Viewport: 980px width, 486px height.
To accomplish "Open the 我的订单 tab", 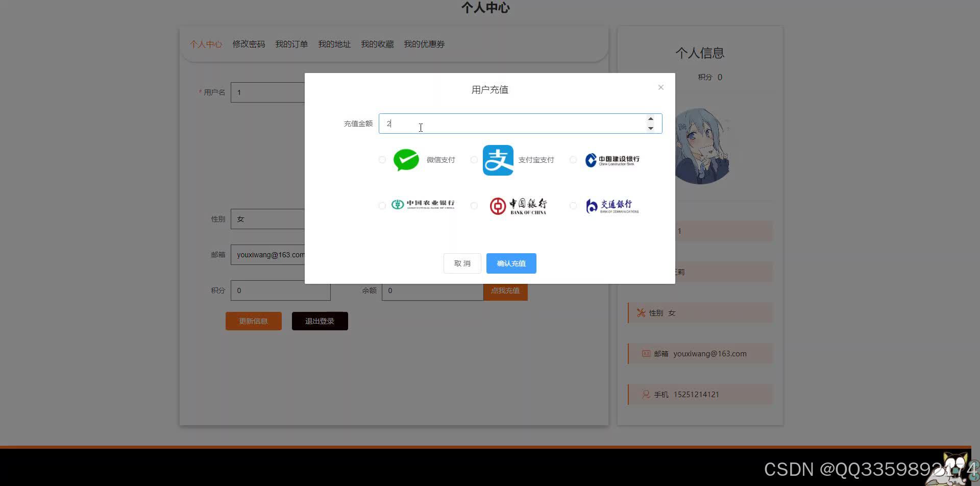I will point(292,44).
